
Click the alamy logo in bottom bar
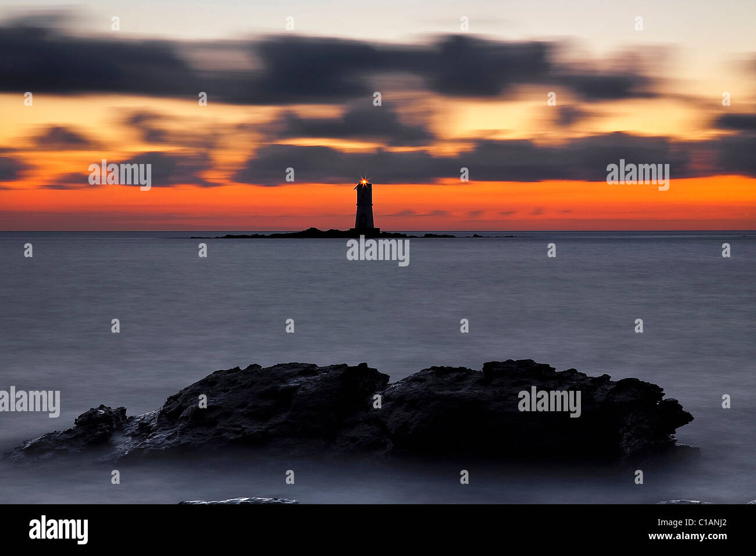tap(58, 529)
